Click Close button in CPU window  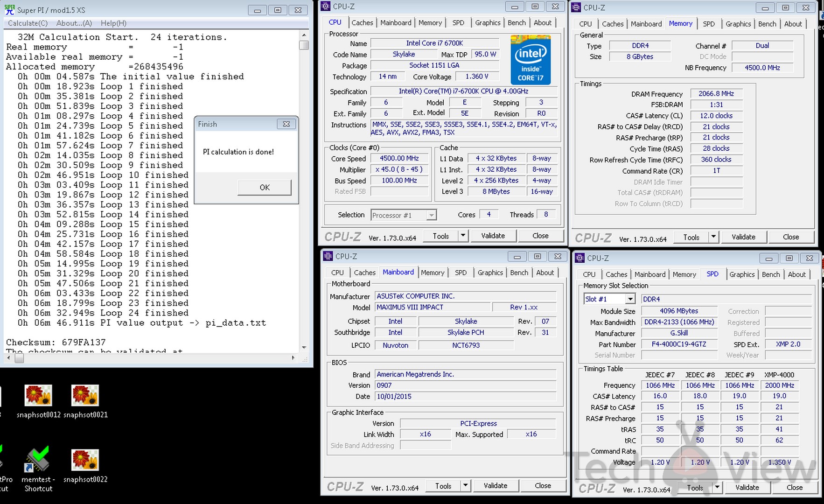(540, 236)
